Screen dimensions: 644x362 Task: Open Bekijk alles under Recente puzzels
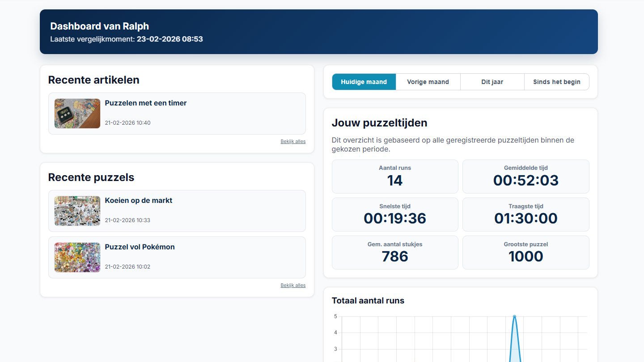point(293,285)
